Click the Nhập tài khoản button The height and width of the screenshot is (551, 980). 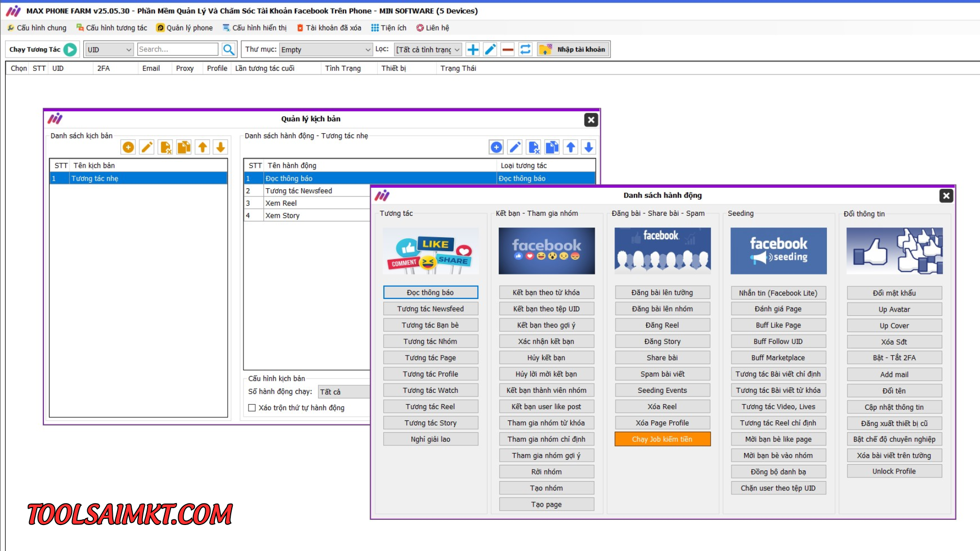pyautogui.click(x=573, y=49)
